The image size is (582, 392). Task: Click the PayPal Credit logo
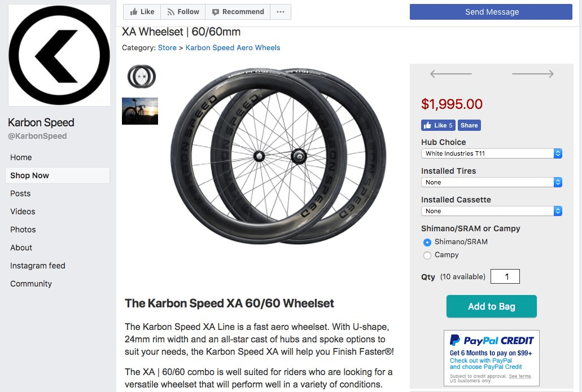pos(491,340)
